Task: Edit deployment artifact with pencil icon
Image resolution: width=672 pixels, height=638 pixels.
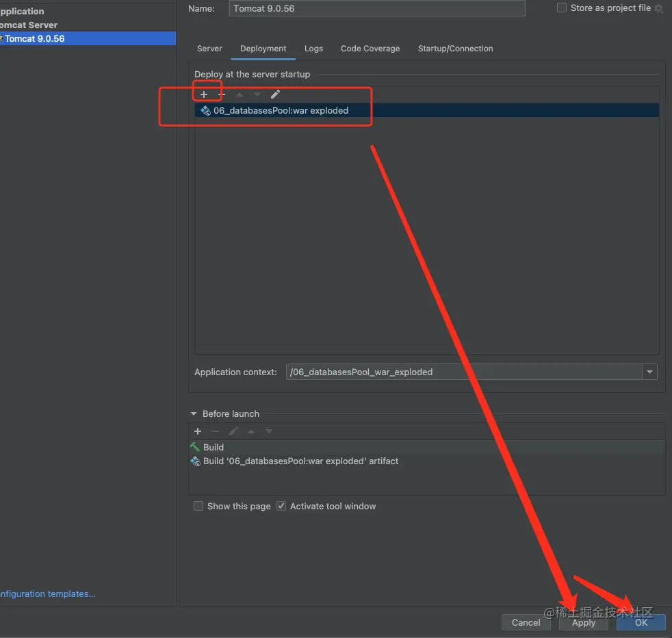Action: tap(275, 94)
